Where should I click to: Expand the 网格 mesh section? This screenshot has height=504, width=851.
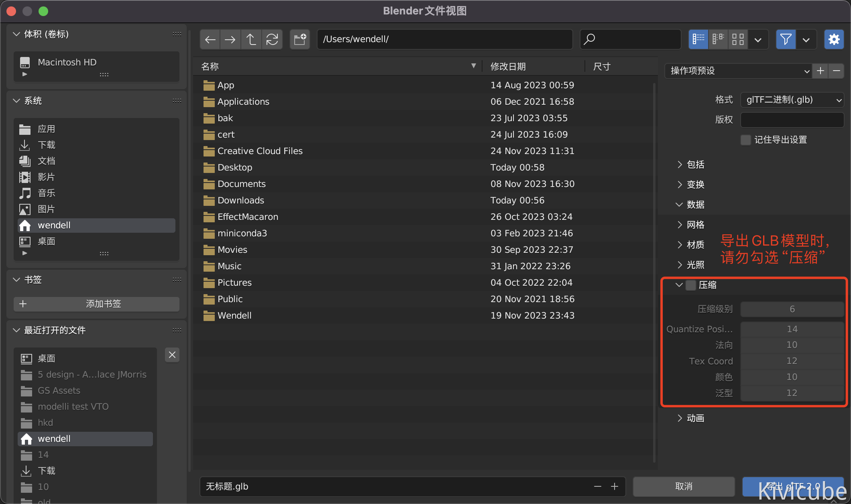tap(695, 225)
